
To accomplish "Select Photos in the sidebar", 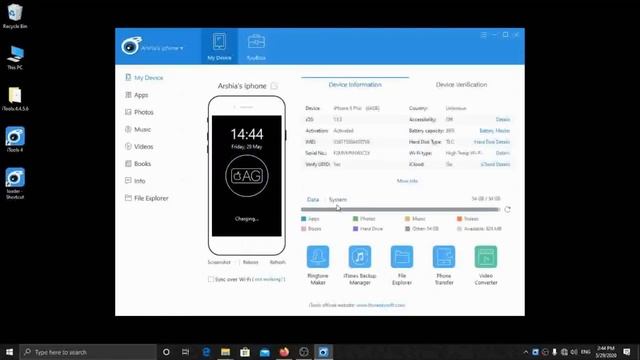I will (x=139, y=112).
